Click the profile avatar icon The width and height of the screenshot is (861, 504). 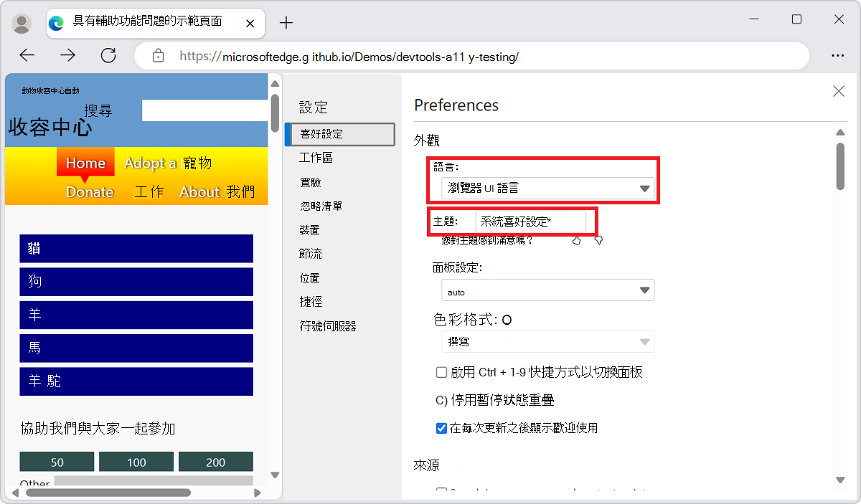tap(22, 23)
